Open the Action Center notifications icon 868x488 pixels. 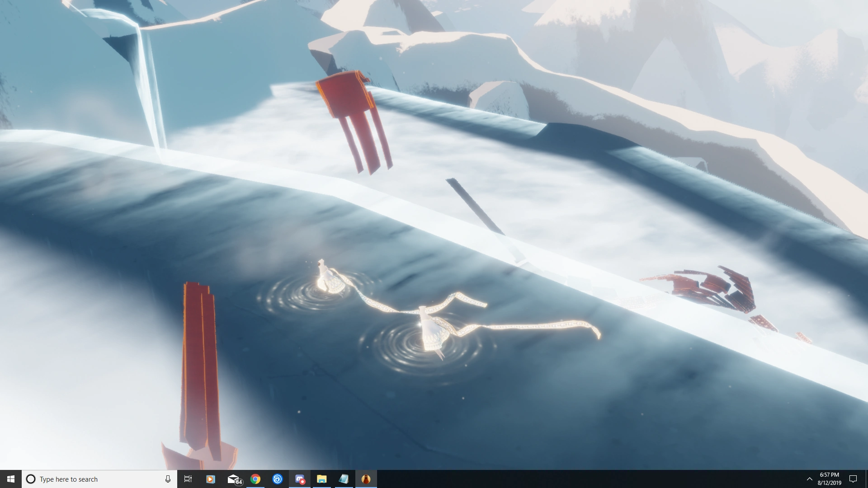pyautogui.click(x=853, y=479)
